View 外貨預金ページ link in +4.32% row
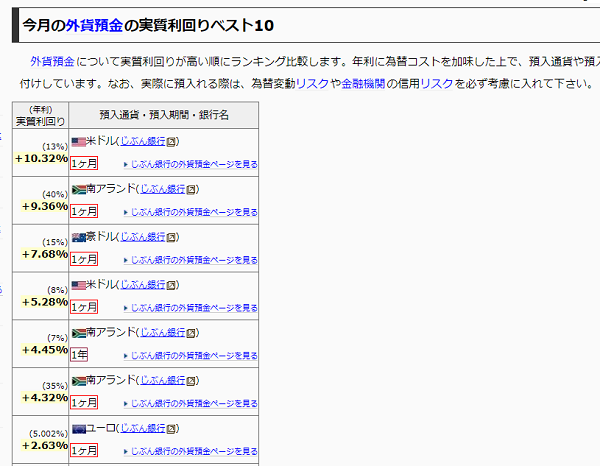 [191, 404]
